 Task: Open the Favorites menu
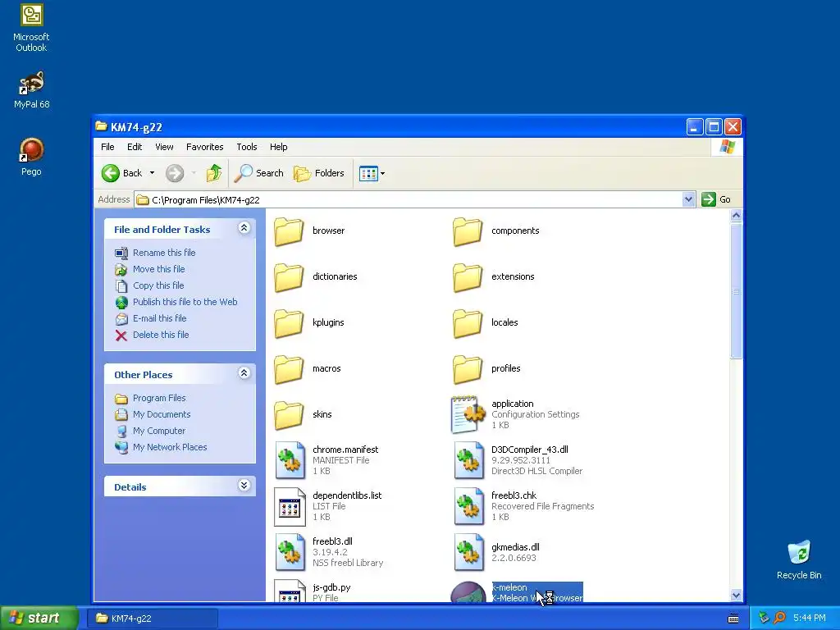tap(204, 147)
